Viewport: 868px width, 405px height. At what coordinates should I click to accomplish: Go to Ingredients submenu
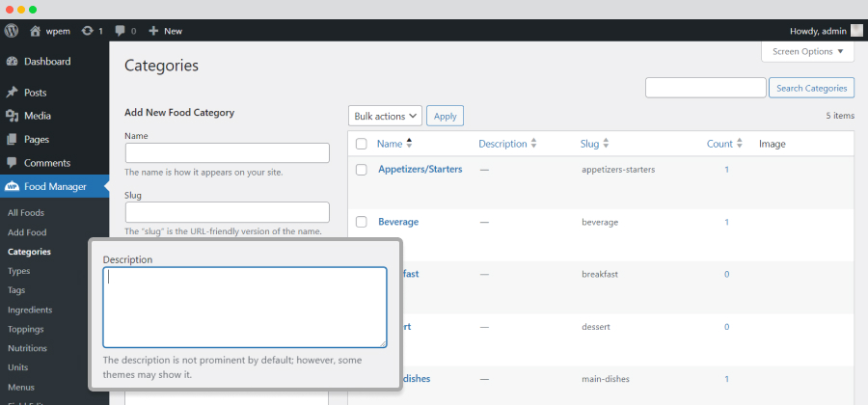pyautogui.click(x=30, y=310)
